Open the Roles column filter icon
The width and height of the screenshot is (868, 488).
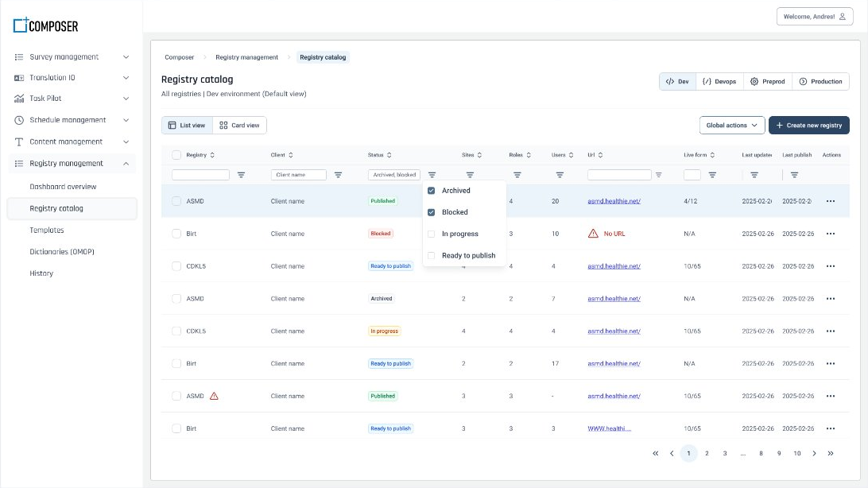tap(517, 175)
